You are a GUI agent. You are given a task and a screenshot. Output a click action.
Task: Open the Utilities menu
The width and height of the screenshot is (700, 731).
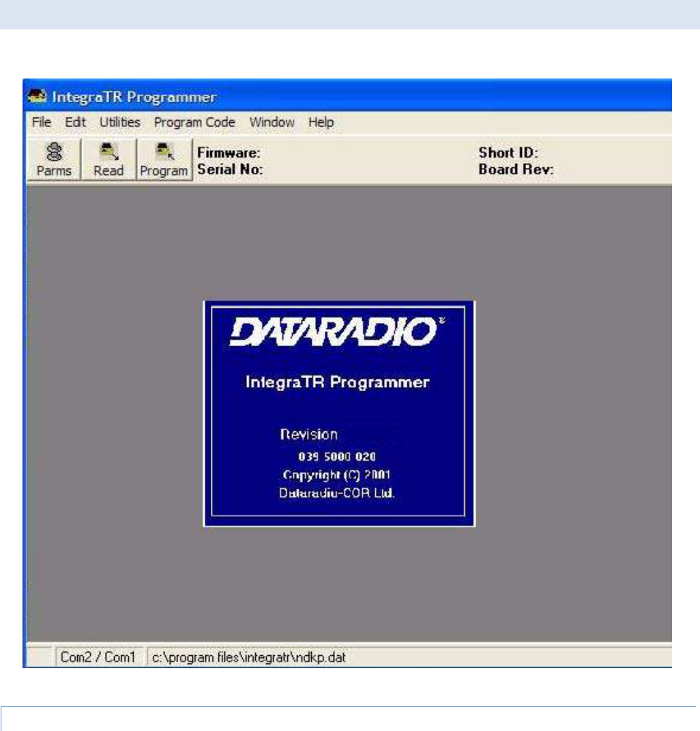120,122
